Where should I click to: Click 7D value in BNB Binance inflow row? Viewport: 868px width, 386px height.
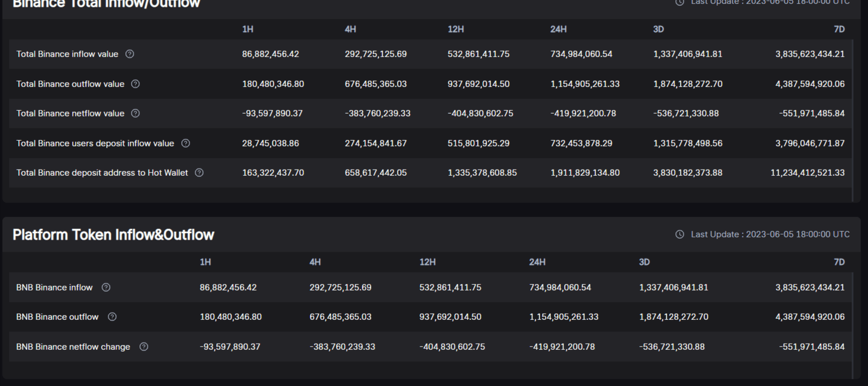click(x=810, y=287)
